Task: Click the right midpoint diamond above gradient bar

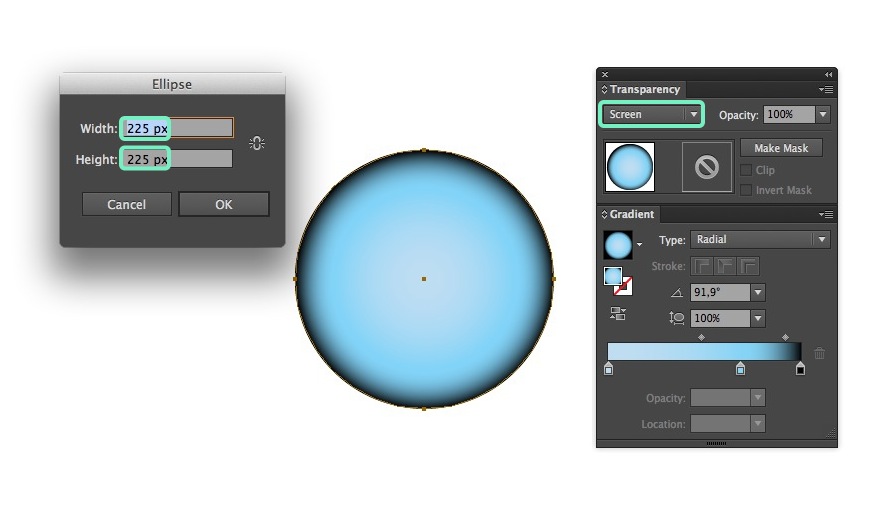Action: point(785,338)
